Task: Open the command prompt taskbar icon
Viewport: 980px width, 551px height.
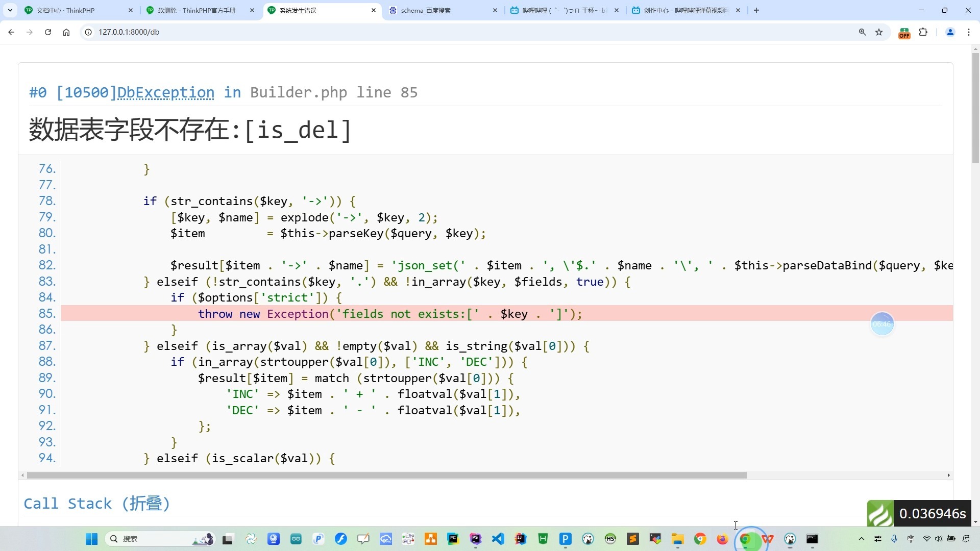Action: (x=812, y=539)
